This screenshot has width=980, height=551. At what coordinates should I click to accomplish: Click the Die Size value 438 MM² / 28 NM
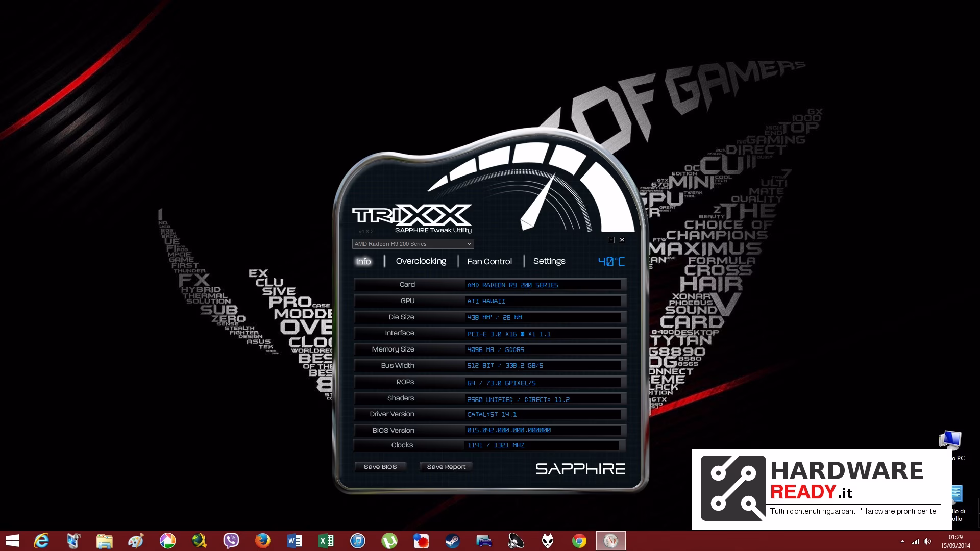495,317
